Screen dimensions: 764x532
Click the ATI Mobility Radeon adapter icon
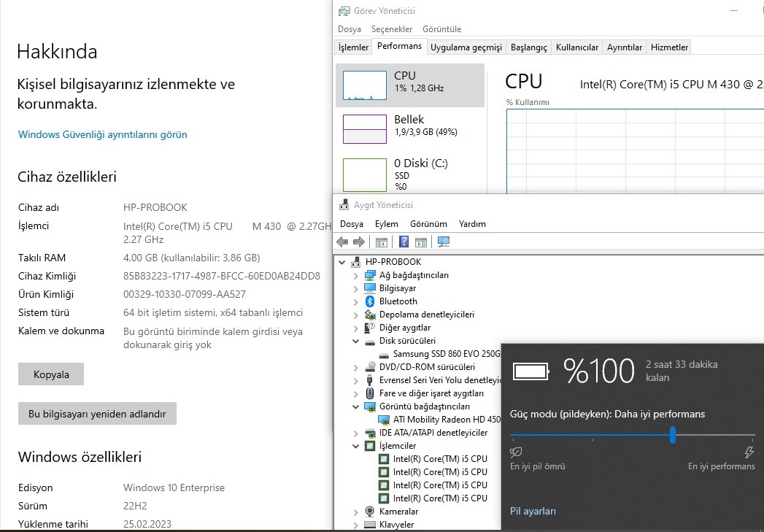[x=384, y=420]
